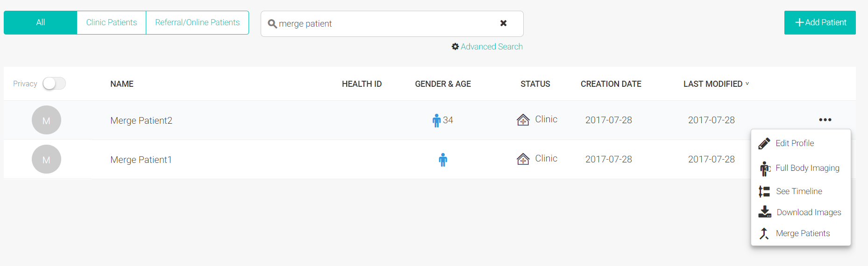Select the All patients tab

41,22
